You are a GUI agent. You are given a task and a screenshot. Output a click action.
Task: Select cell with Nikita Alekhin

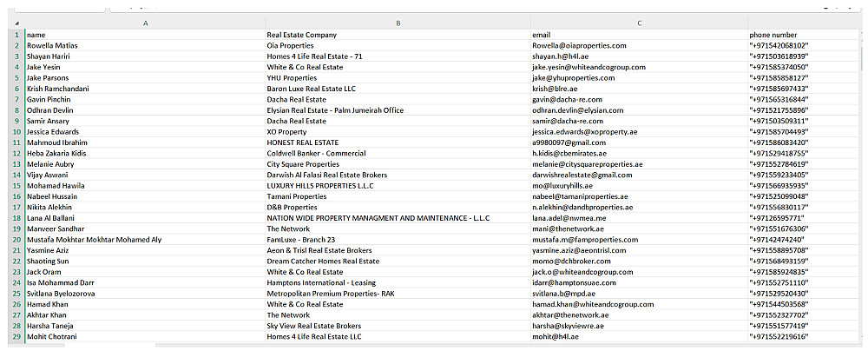coord(145,208)
